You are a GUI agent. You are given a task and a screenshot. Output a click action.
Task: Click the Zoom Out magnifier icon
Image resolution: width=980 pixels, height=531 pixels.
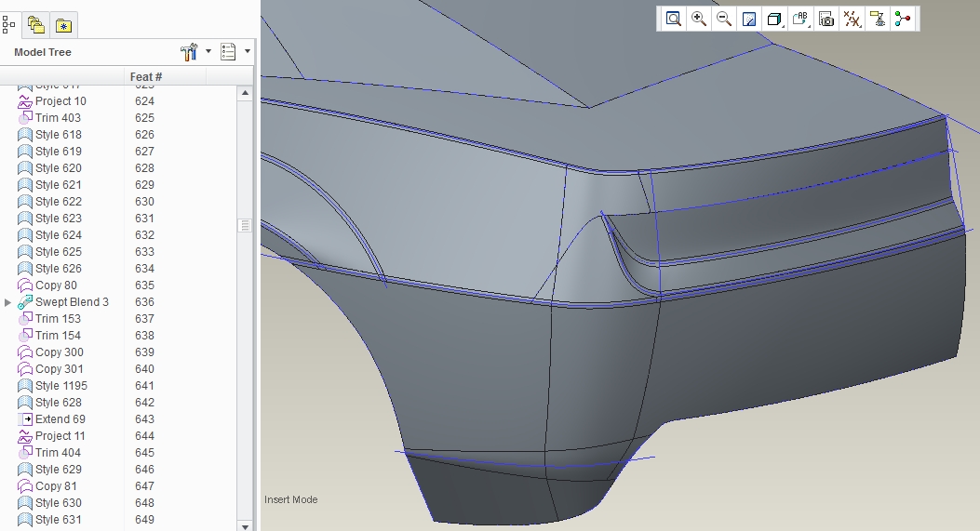[x=724, y=19]
